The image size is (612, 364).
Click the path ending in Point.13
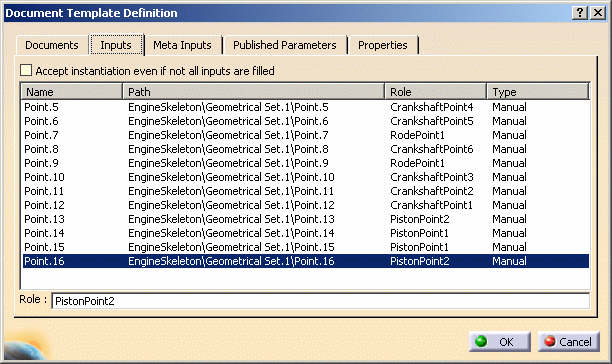tap(231, 219)
